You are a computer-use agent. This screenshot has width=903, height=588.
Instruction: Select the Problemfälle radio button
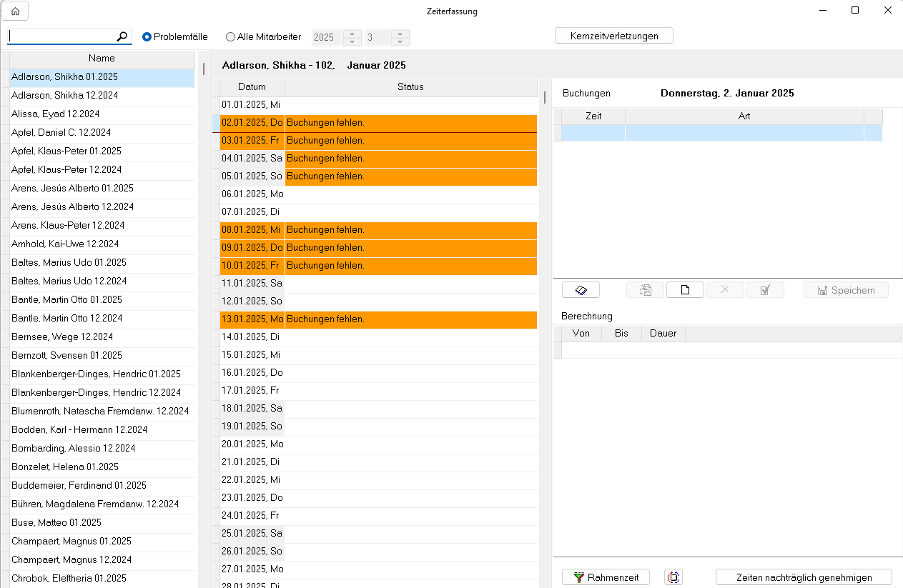pyautogui.click(x=147, y=37)
